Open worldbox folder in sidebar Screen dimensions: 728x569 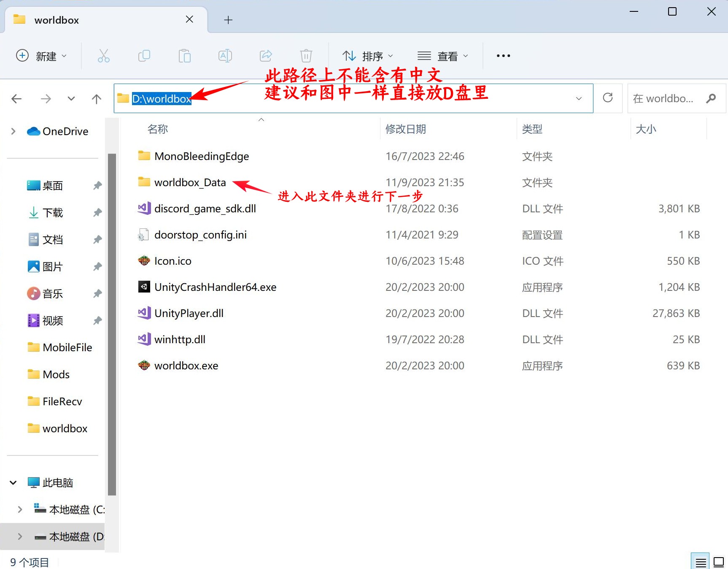(x=57, y=428)
